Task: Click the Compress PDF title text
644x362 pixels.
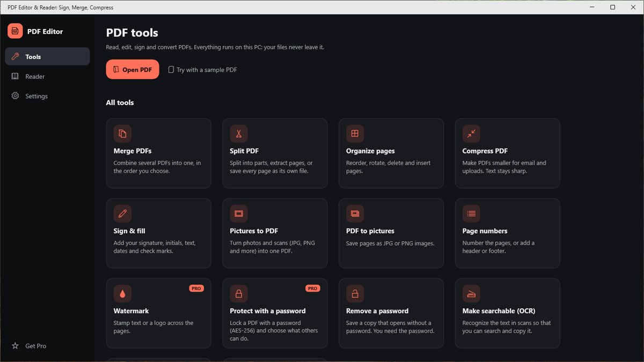Action: pos(485,151)
